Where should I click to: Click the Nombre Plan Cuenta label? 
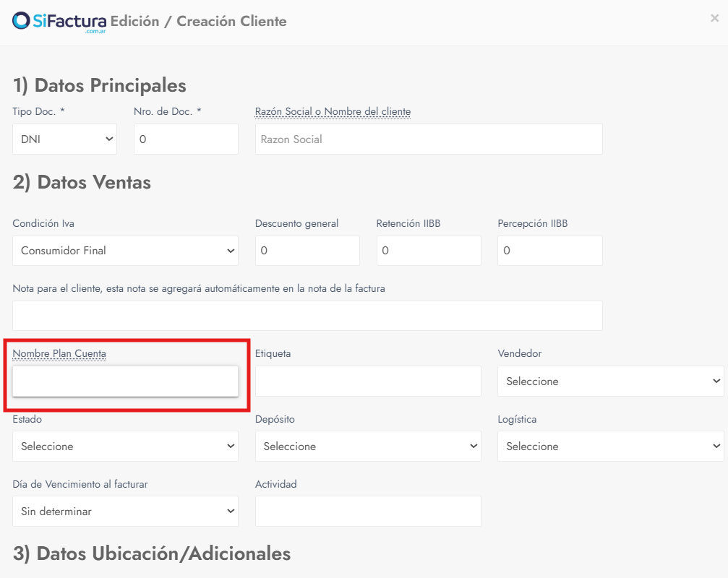click(59, 354)
